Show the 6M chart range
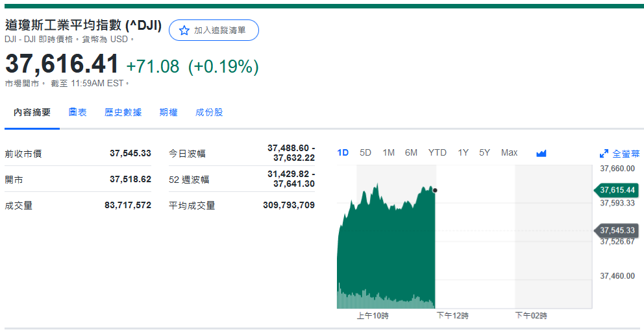This screenshot has height=334, width=644. [411, 152]
